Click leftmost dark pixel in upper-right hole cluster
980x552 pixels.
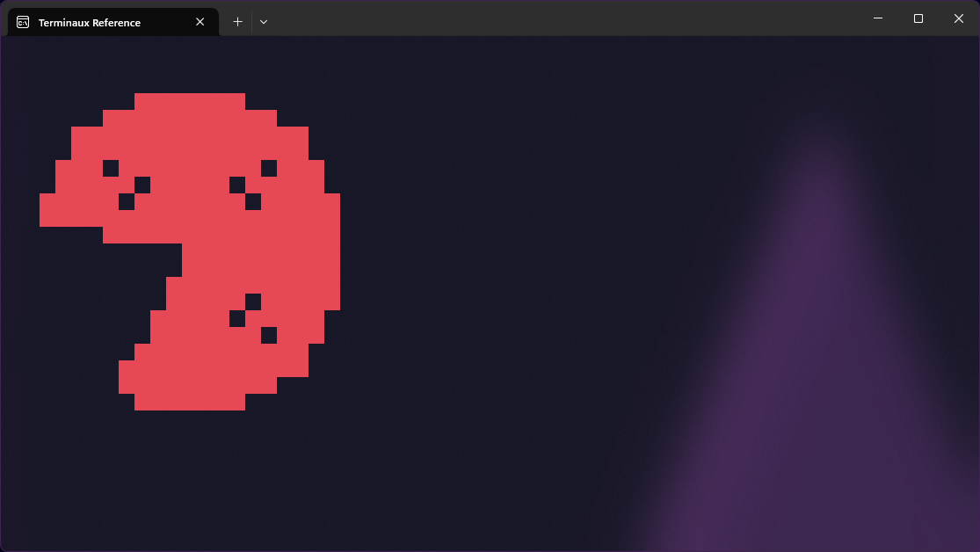pos(237,185)
